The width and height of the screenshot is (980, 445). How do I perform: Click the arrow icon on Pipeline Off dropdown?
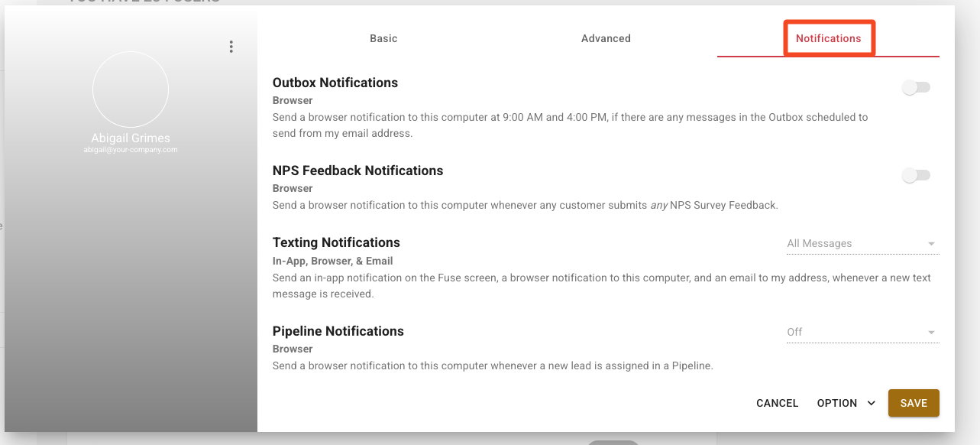click(x=931, y=333)
